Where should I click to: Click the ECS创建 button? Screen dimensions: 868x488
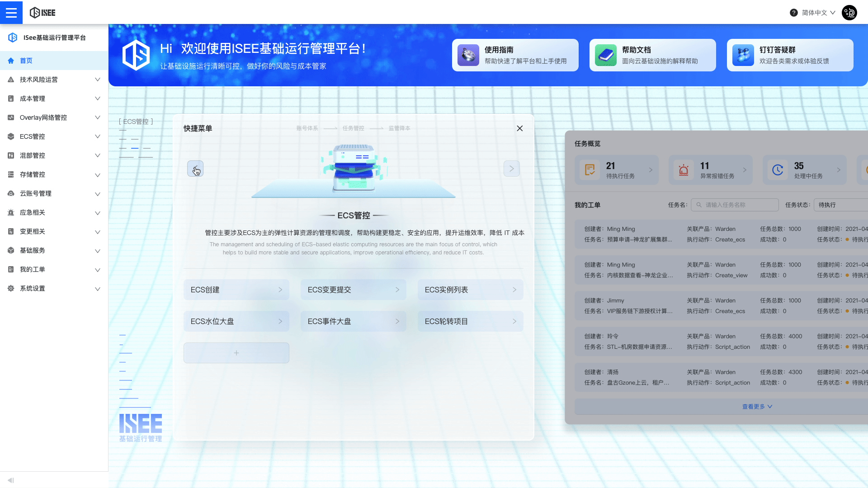point(236,290)
